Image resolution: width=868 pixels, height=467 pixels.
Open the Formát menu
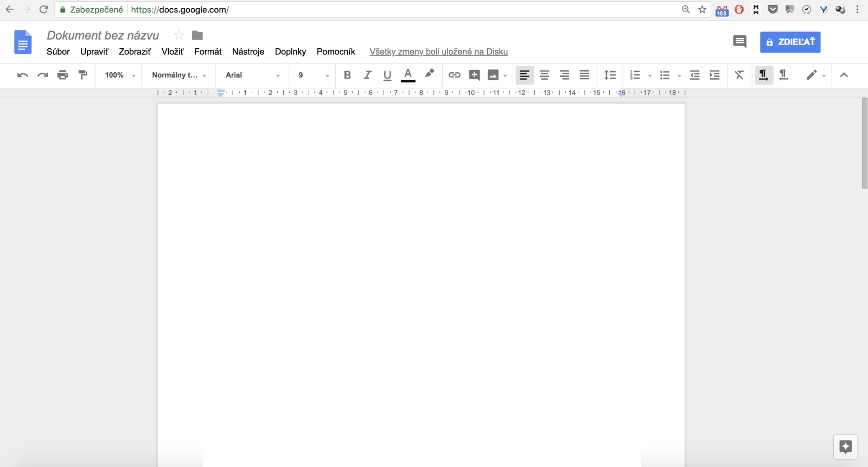pyautogui.click(x=208, y=52)
